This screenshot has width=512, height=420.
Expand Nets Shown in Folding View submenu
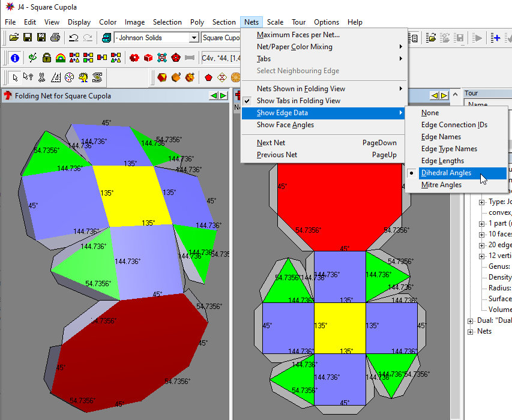[x=324, y=89]
